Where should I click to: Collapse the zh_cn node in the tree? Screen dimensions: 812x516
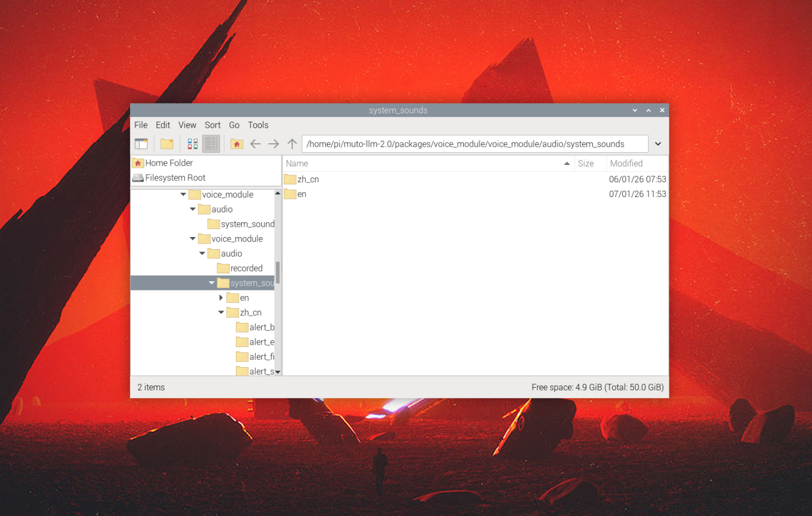[x=221, y=313]
